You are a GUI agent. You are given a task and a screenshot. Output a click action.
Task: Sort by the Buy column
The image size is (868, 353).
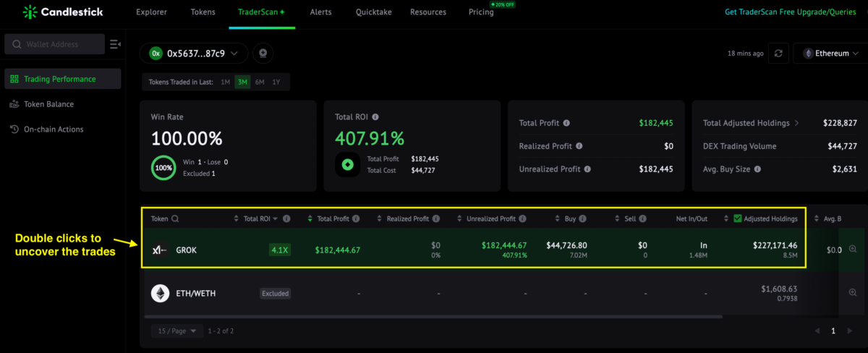tap(557, 218)
